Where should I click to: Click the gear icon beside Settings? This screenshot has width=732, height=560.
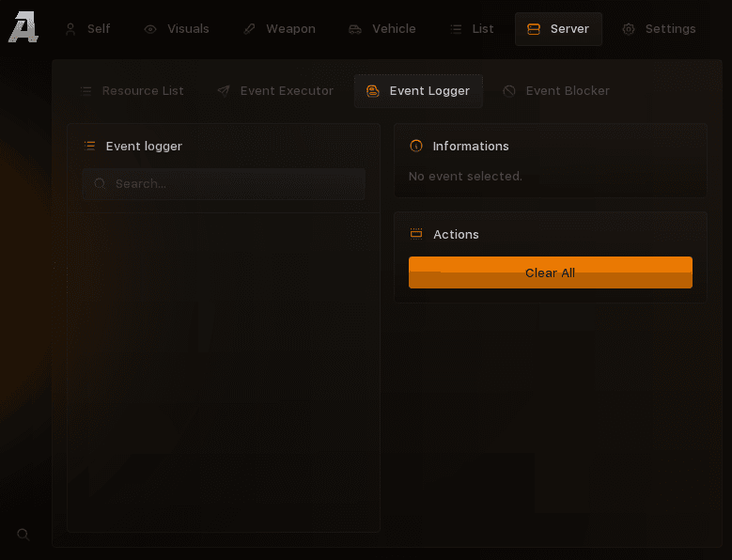click(x=629, y=29)
